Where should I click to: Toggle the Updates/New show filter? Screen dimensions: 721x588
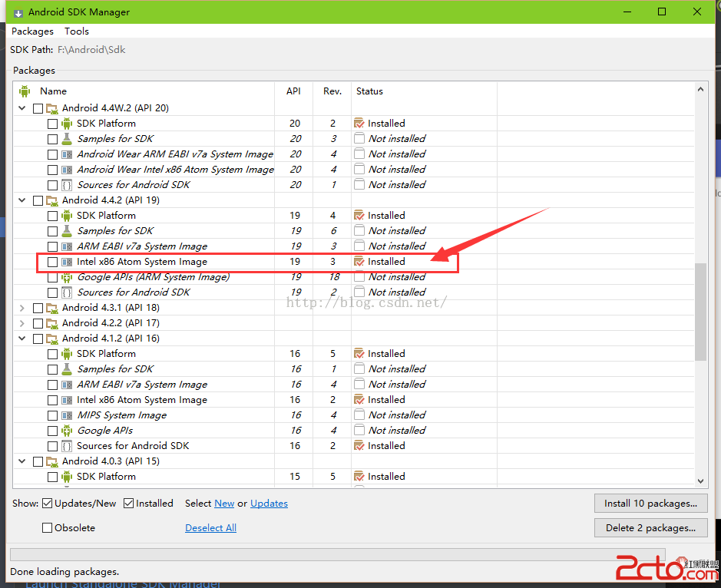point(47,504)
